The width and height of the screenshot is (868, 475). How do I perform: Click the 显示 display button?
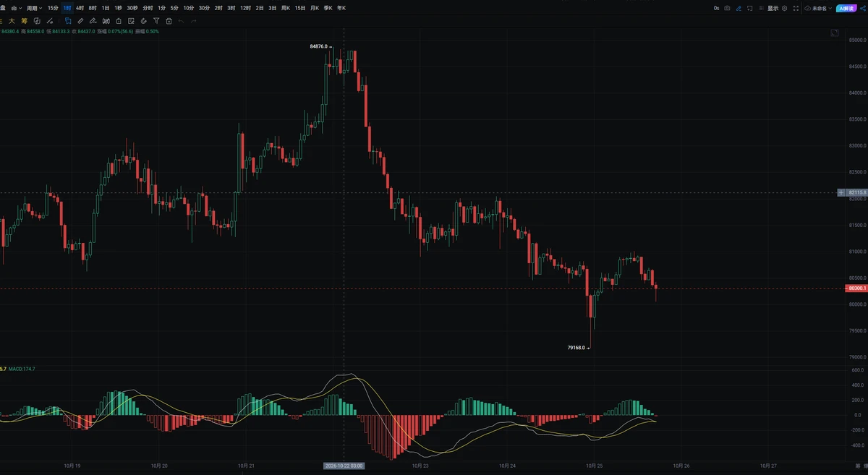[x=773, y=8]
